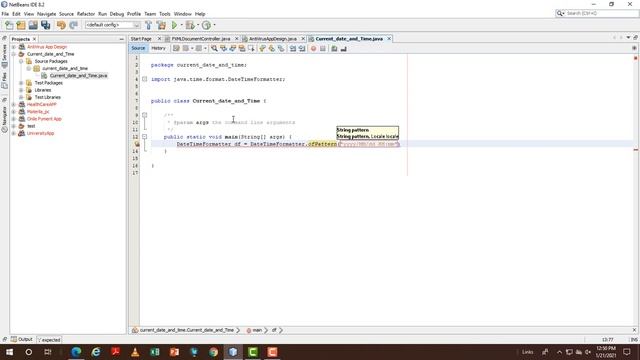Switch to the Start Page tab
This screenshot has width=640, height=360.
click(x=141, y=39)
